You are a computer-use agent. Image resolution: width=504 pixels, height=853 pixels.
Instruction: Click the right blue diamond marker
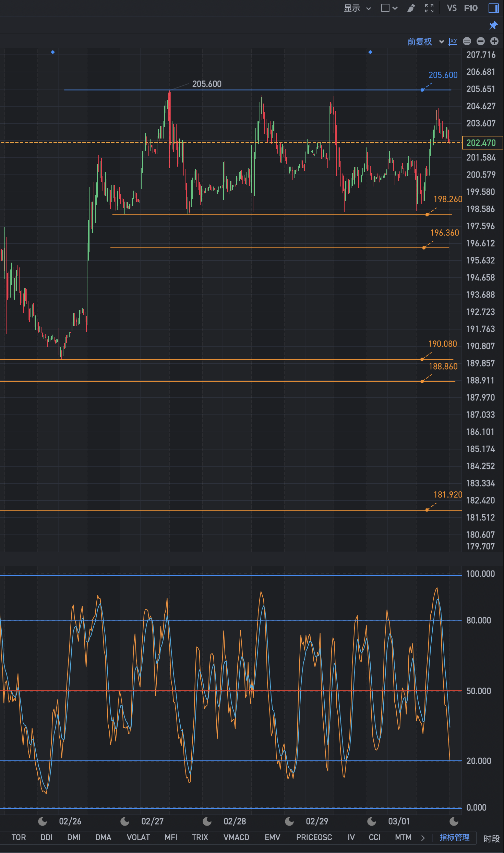click(370, 52)
